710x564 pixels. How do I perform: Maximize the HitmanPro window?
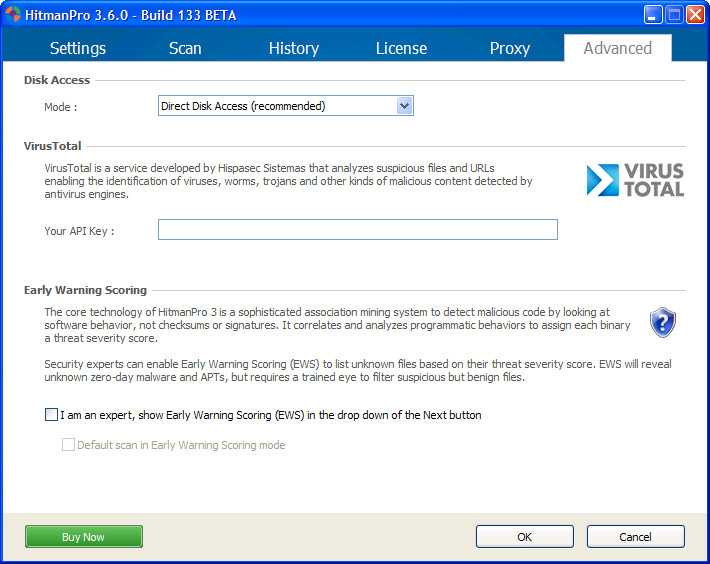pos(674,15)
